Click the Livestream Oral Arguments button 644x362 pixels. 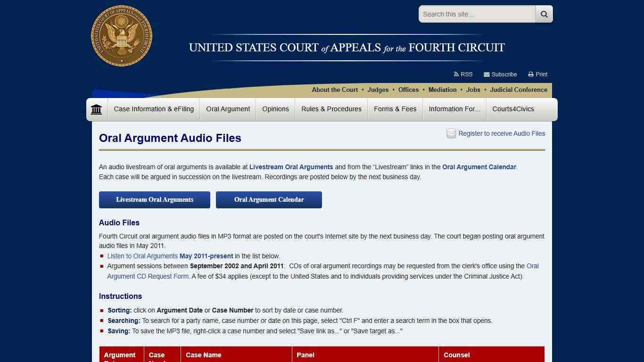154,199
